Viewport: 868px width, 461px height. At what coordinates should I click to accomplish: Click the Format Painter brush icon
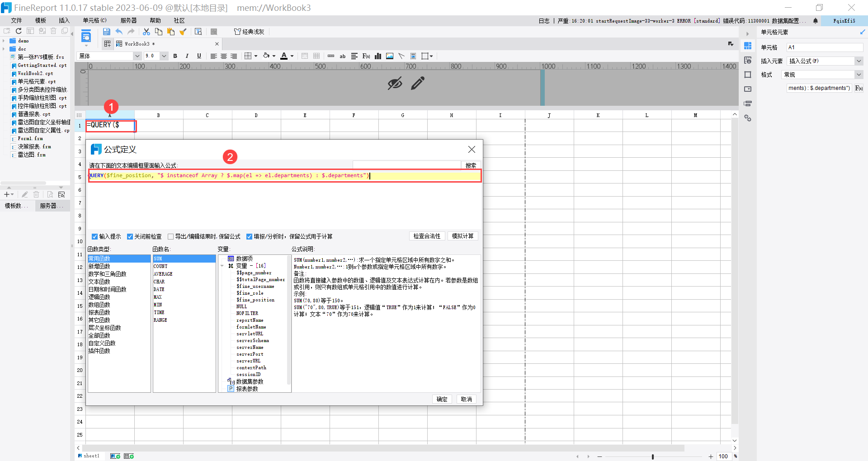click(183, 32)
